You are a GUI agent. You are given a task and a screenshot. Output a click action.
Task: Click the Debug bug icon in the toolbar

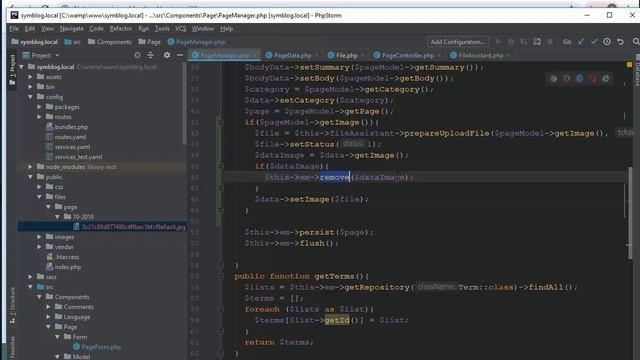point(511,42)
